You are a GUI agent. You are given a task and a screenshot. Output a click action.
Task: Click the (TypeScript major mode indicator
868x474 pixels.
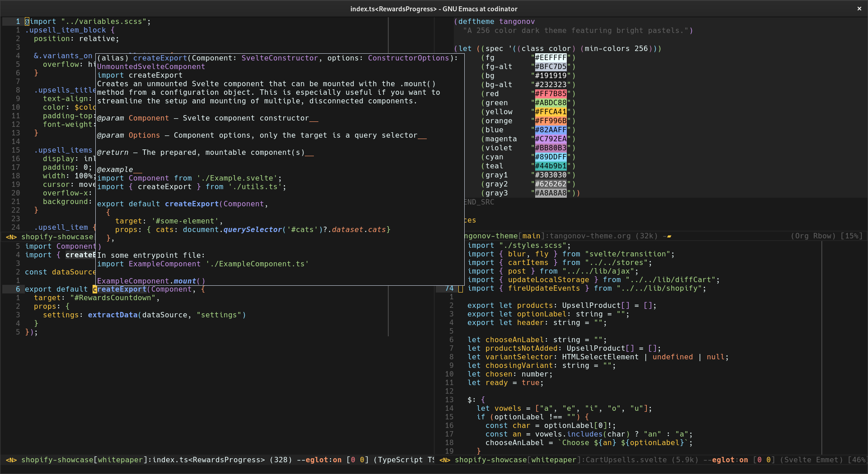[x=398, y=460]
